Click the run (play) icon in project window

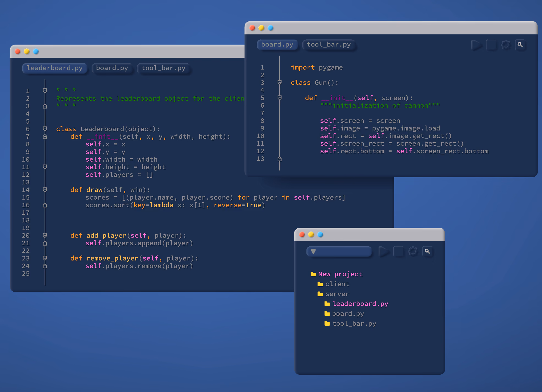click(384, 251)
